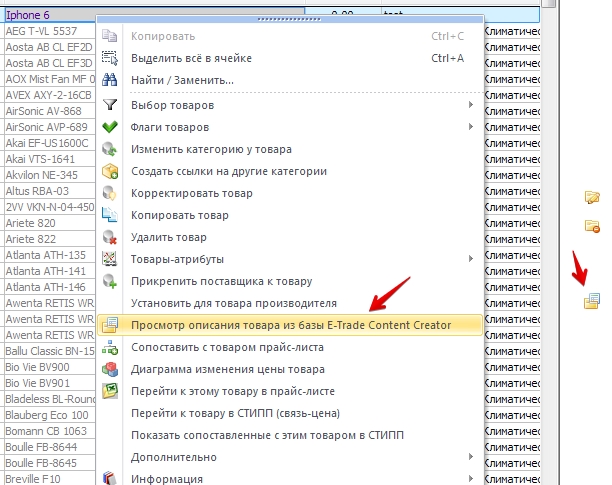Click the change category icon
This screenshot has height=485, width=612.
click(110, 149)
